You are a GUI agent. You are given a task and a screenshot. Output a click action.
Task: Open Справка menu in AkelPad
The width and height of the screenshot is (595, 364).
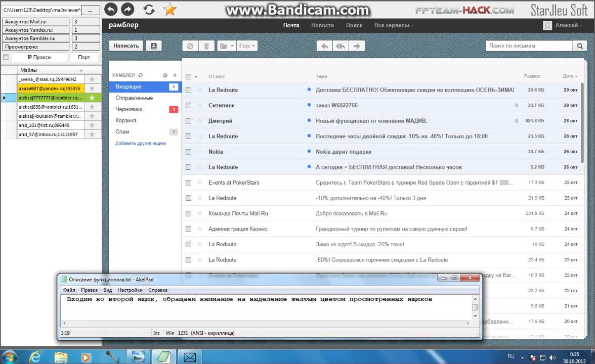[x=158, y=290]
